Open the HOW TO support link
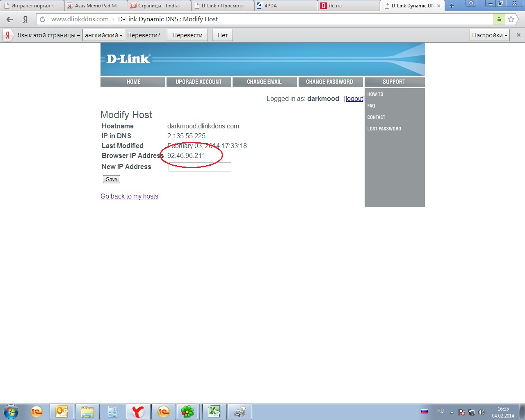The height and width of the screenshot is (420, 525). click(x=375, y=94)
